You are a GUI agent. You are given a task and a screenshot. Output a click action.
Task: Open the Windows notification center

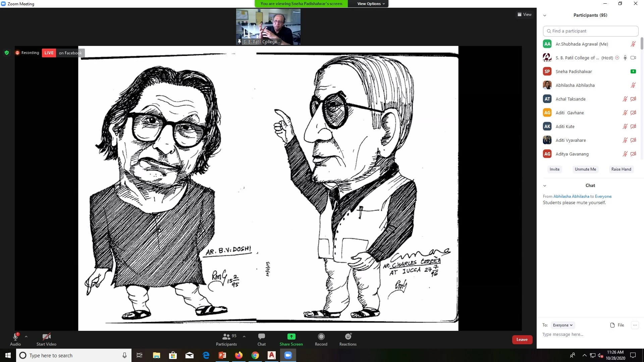(633, 355)
